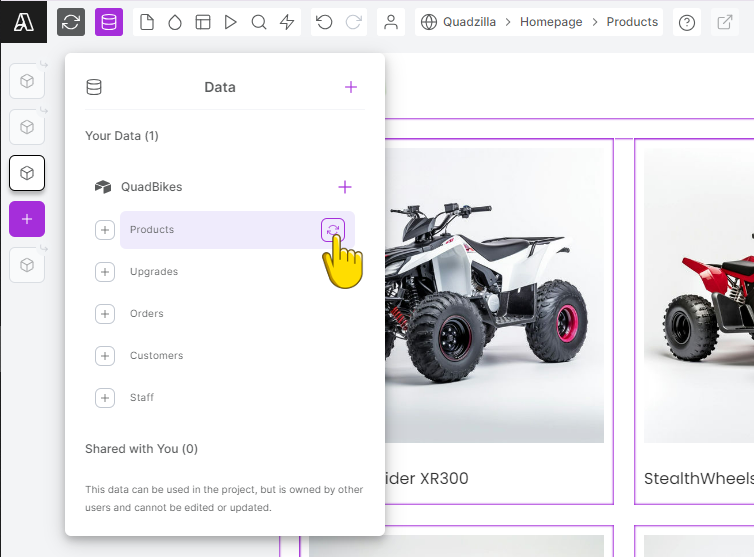Click the refresh icon on Products row
754x557 pixels.
pyautogui.click(x=333, y=230)
